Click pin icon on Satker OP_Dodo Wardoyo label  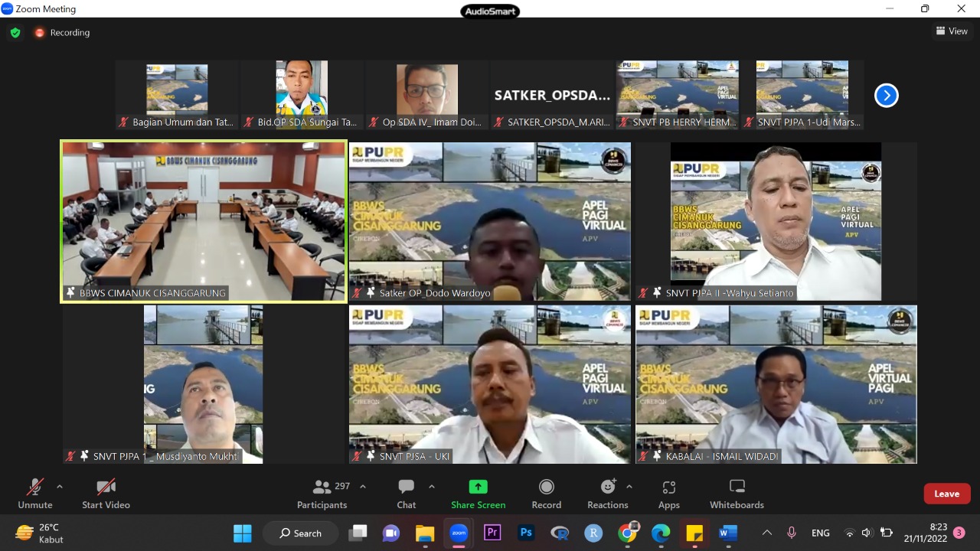tap(371, 292)
